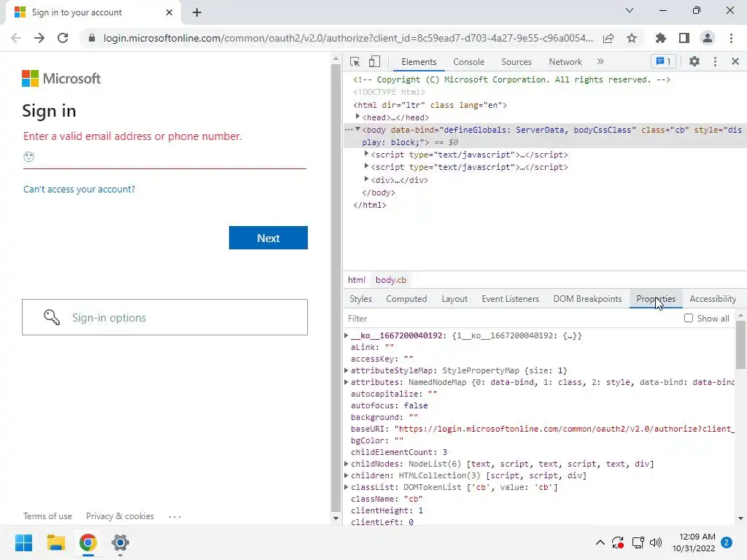Click the volume tray icon
Screen dimensions: 747x560
click(656, 542)
